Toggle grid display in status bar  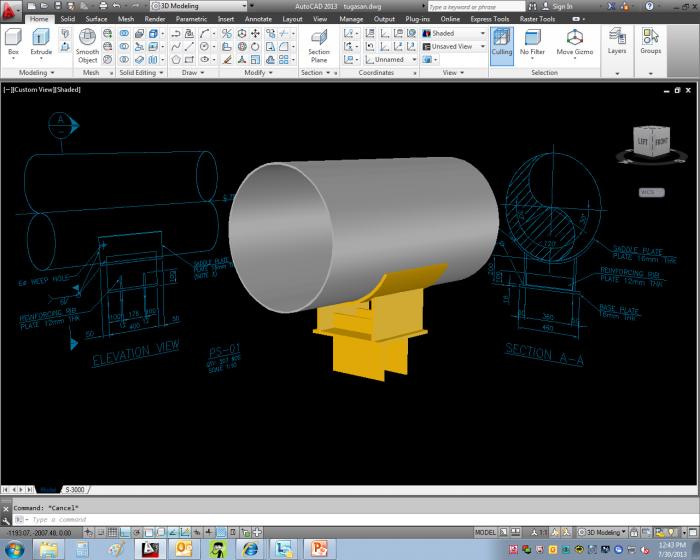(x=112, y=532)
